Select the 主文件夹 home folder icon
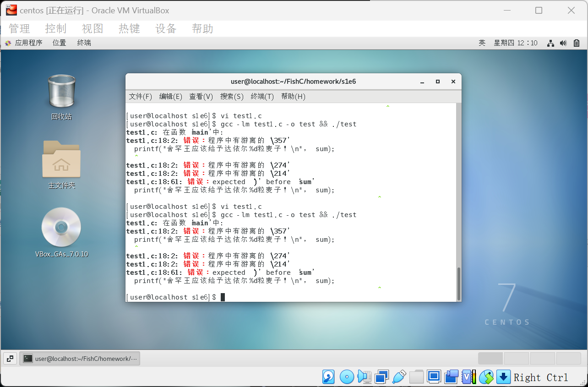 (61, 159)
